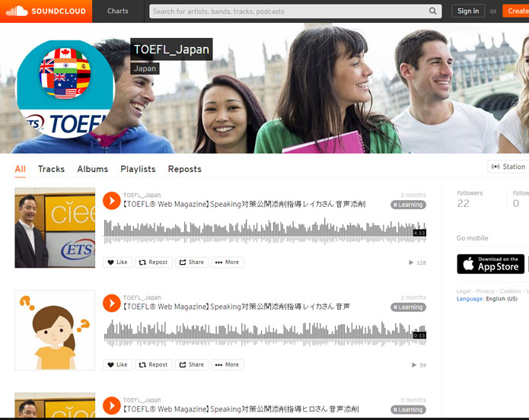Click the TOEFL_Japan profile name header
529x420 pixels.
coord(171,49)
